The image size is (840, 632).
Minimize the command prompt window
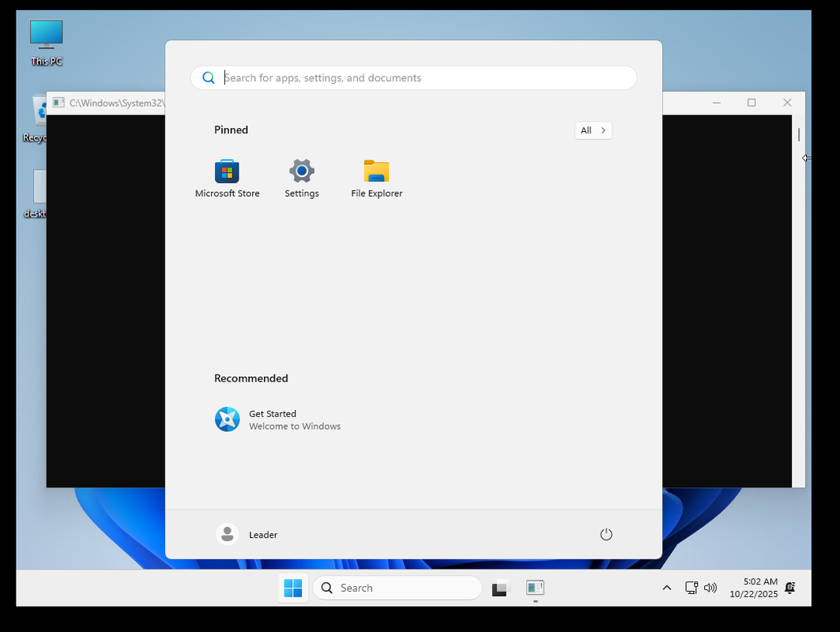pos(716,103)
